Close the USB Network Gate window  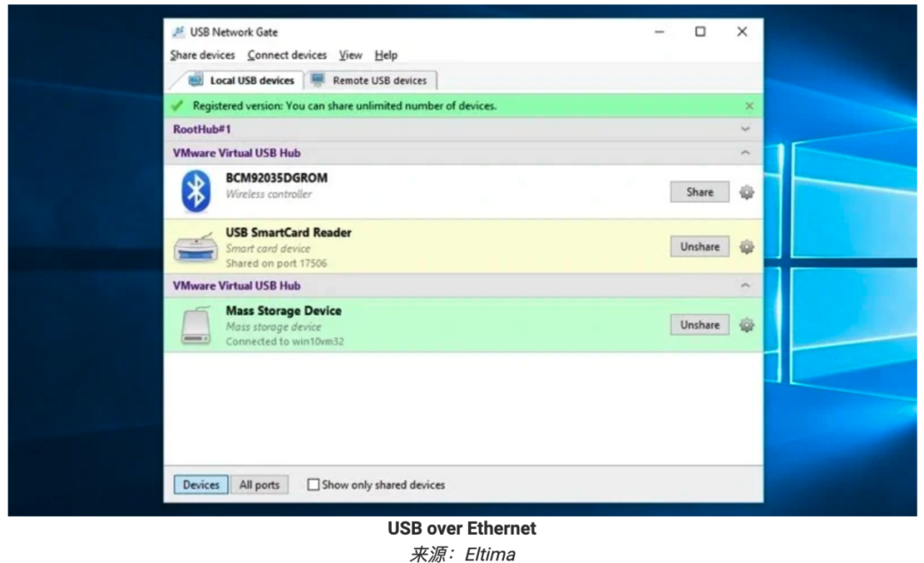[742, 32]
